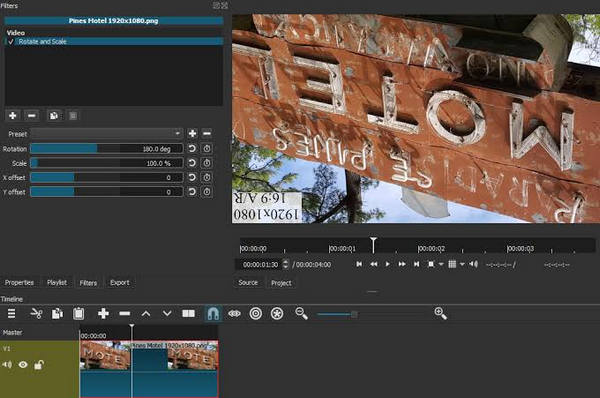Open timeline hamburger menu
The width and height of the screenshot is (600, 398).
point(11,313)
